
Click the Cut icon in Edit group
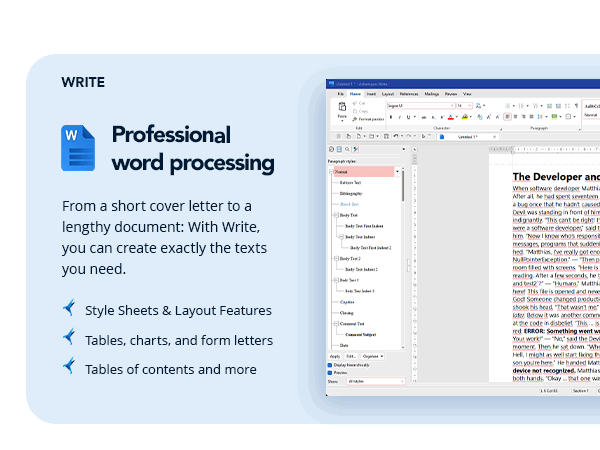(x=355, y=103)
